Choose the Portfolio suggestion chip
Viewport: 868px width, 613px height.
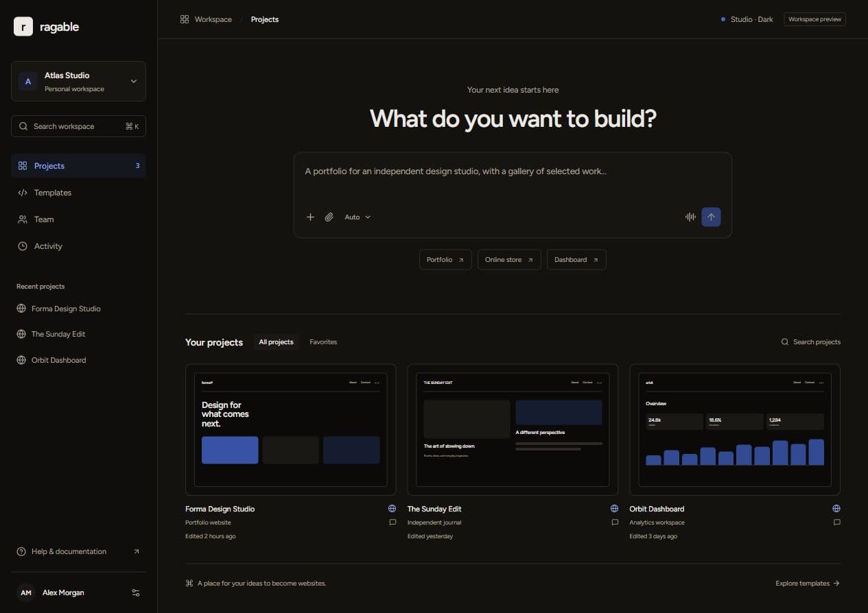pyautogui.click(x=445, y=260)
